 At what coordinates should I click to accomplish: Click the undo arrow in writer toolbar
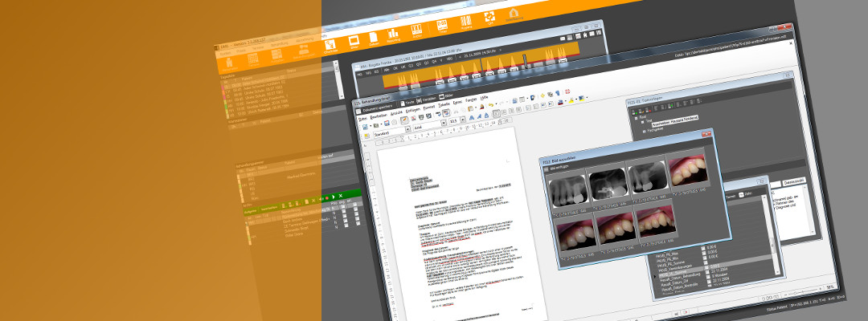tap(491, 105)
